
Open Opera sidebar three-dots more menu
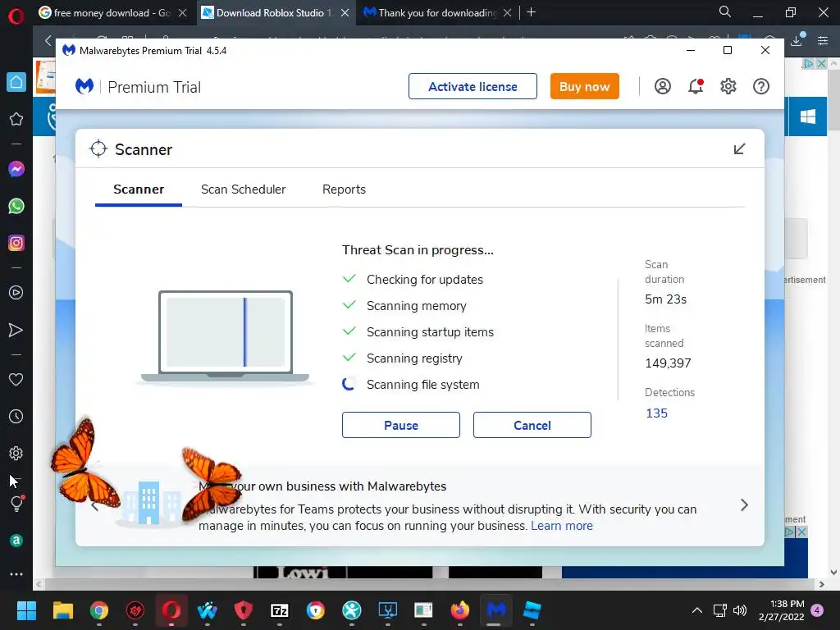(x=16, y=573)
